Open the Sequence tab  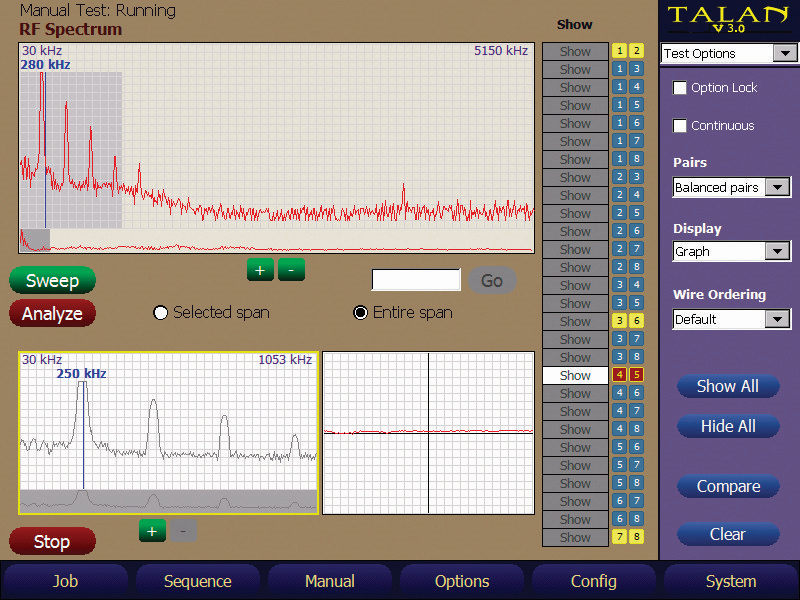tap(197, 581)
